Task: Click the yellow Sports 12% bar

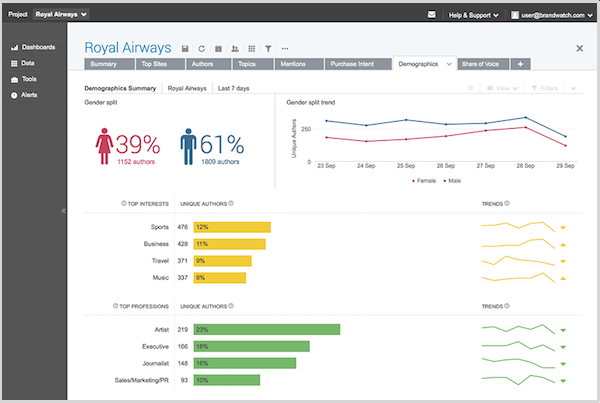Action: tap(232, 227)
